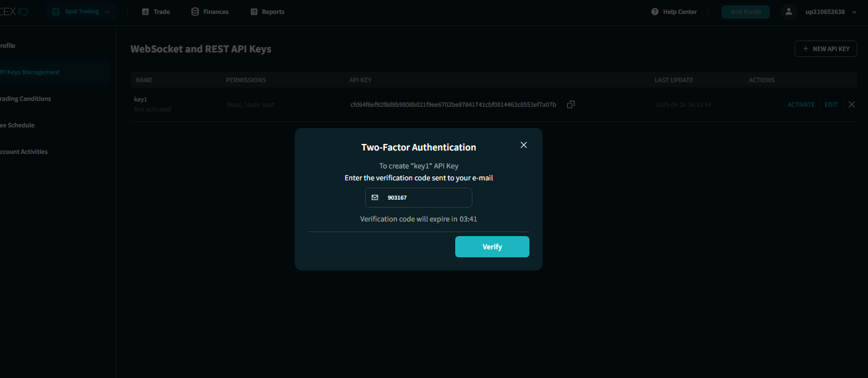Open the Spot Trading dropdown
868x378 pixels.
(x=81, y=12)
